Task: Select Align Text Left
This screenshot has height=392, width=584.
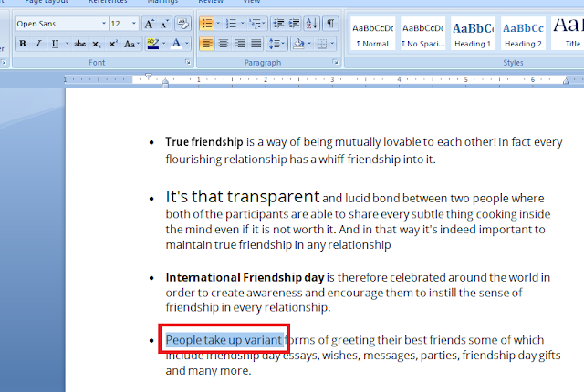Action: click(207, 44)
